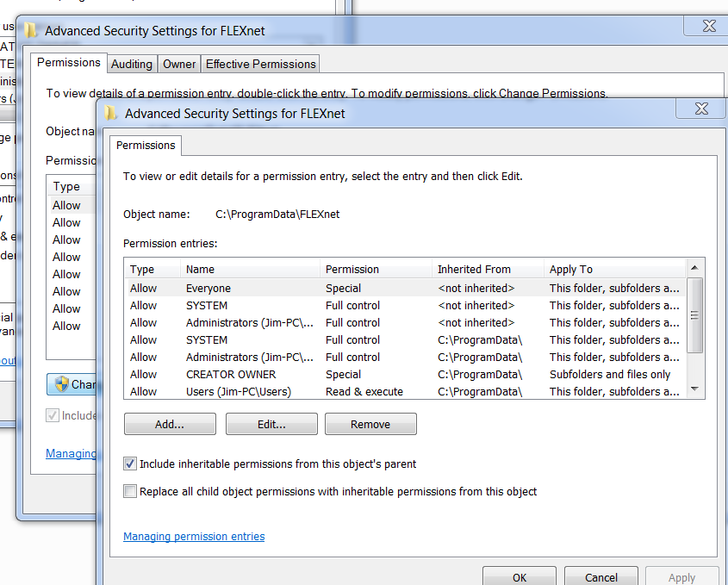This screenshot has height=585, width=728.
Task: Check Replace all child object permissions box
Action: coord(130,491)
